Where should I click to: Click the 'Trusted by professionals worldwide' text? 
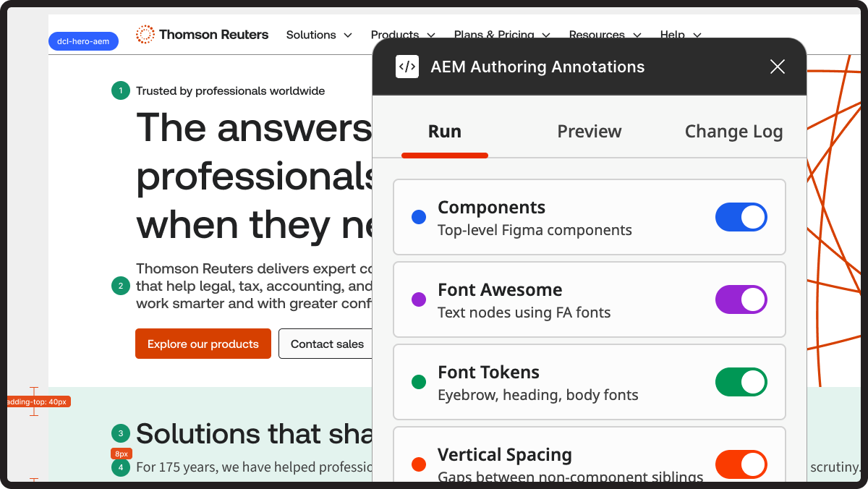tap(231, 91)
